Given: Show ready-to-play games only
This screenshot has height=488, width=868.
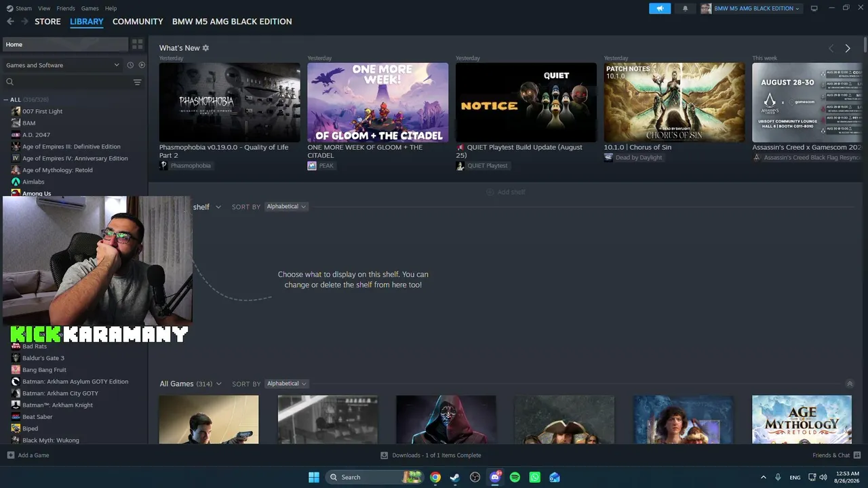Looking at the screenshot, I should pyautogui.click(x=142, y=65).
